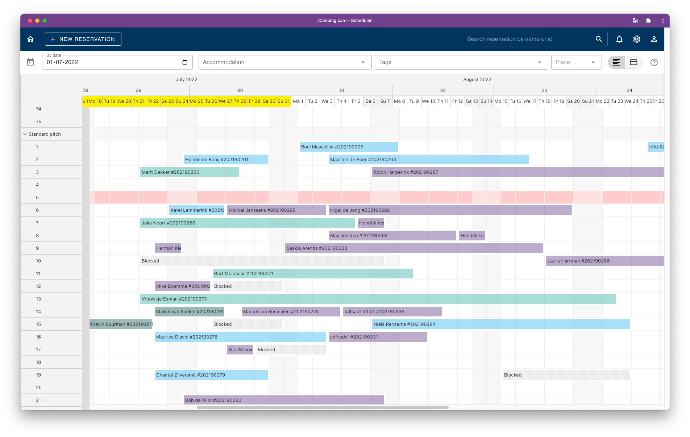This screenshot has width=690, height=437.
Task: Open the notifications bell
Action: [619, 39]
